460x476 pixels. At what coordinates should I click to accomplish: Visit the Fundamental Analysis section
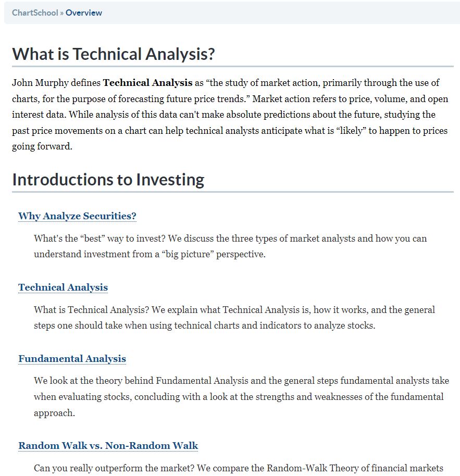(x=71, y=359)
